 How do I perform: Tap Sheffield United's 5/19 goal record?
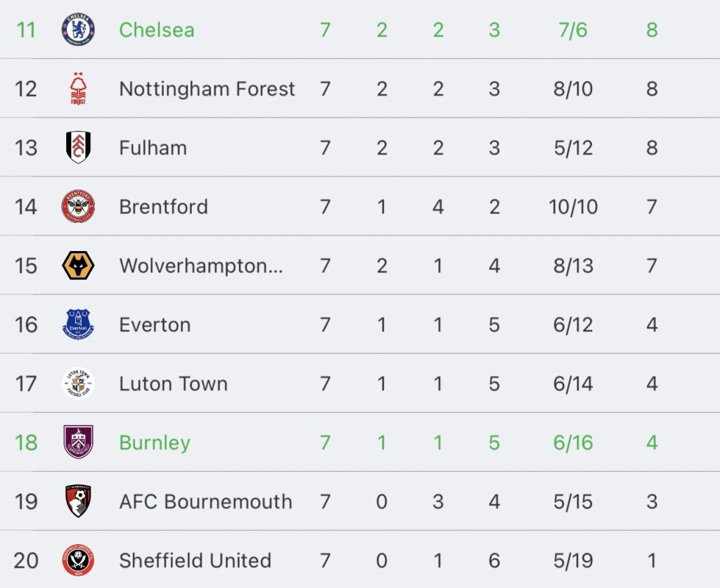coord(573,561)
